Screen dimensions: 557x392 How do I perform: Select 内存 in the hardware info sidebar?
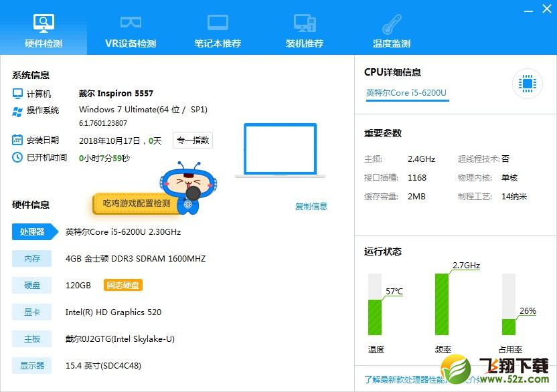31,258
